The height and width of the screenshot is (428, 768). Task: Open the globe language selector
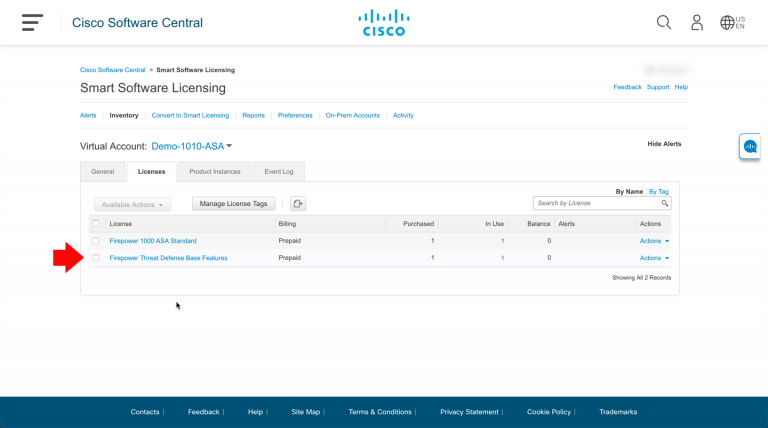pos(732,23)
